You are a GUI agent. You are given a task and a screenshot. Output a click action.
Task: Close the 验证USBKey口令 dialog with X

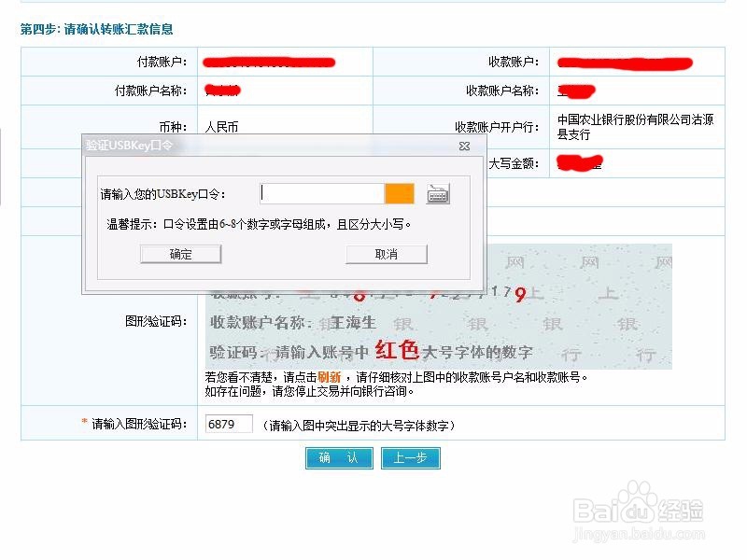464,146
